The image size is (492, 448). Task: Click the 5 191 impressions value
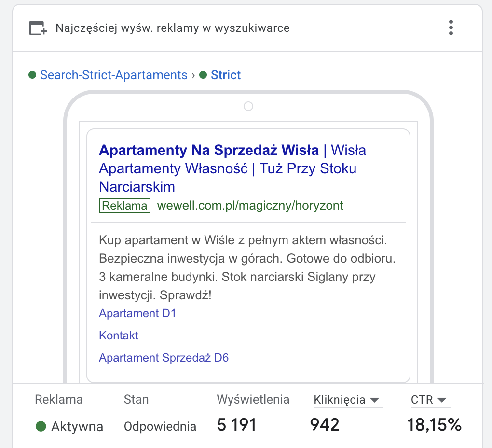pyautogui.click(x=236, y=425)
